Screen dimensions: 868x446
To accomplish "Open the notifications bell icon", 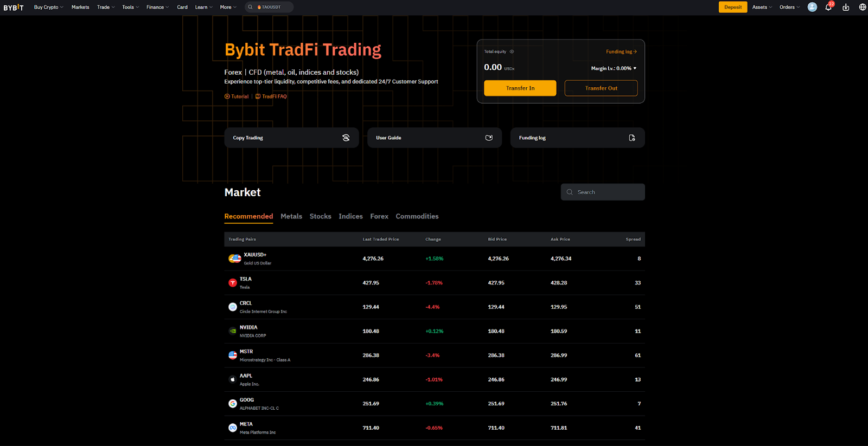I will 828,7.
